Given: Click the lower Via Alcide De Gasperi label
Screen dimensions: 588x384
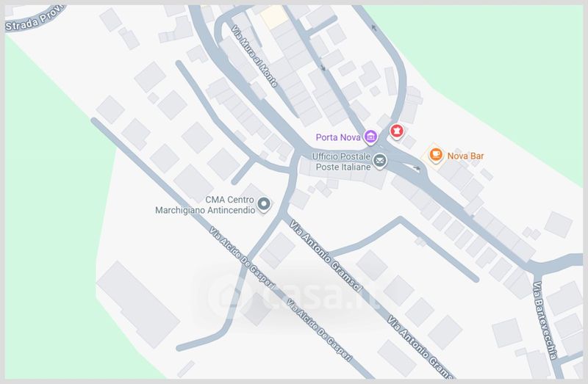Looking at the screenshot, I should (320, 330).
